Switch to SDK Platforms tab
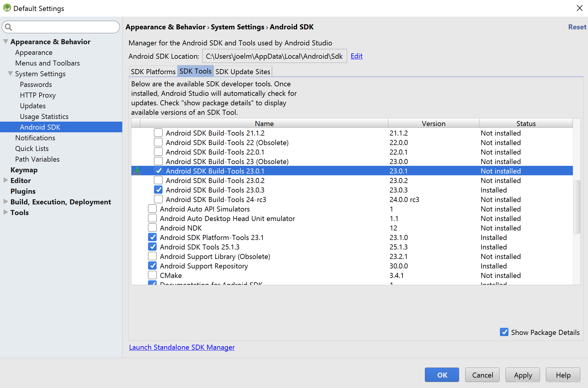The height and width of the screenshot is (388, 588). [x=152, y=71]
